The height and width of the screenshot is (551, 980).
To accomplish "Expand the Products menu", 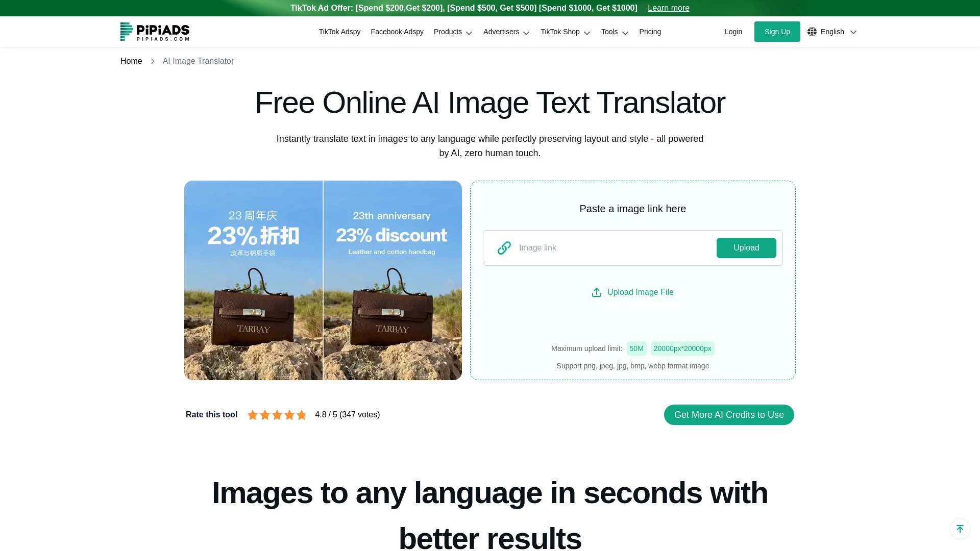I will (x=453, y=32).
